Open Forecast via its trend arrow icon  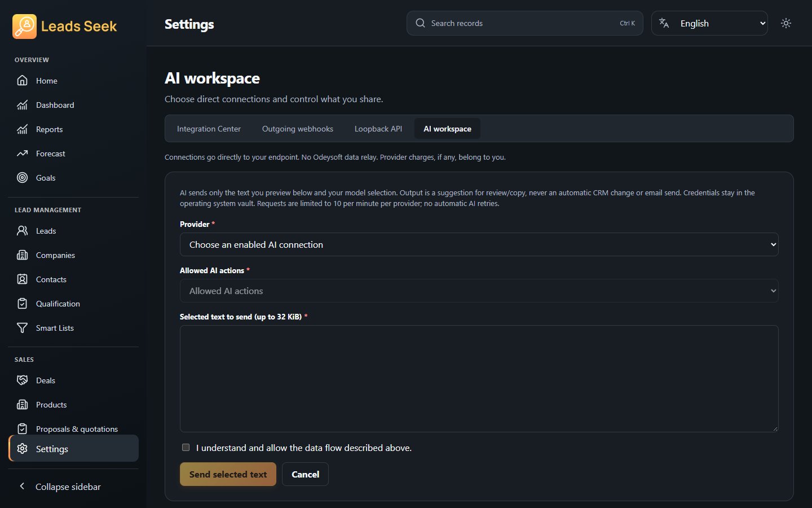click(x=22, y=154)
